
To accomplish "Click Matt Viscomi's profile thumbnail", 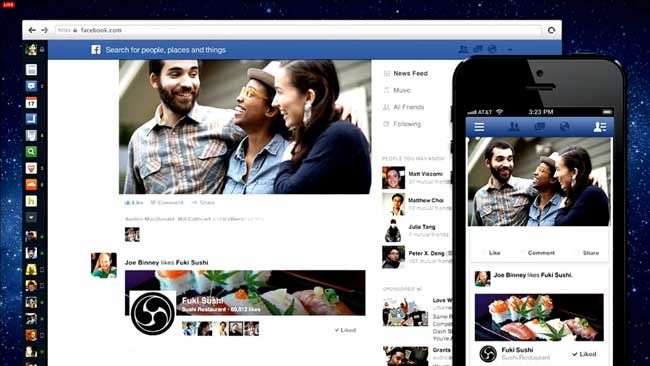I will tap(393, 178).
